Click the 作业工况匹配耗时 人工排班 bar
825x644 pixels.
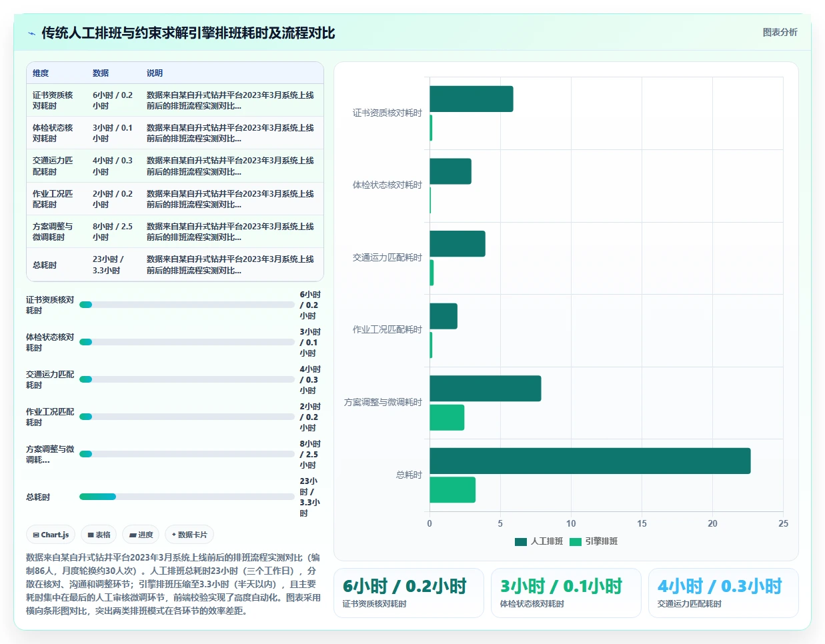(x=444, y=316)
